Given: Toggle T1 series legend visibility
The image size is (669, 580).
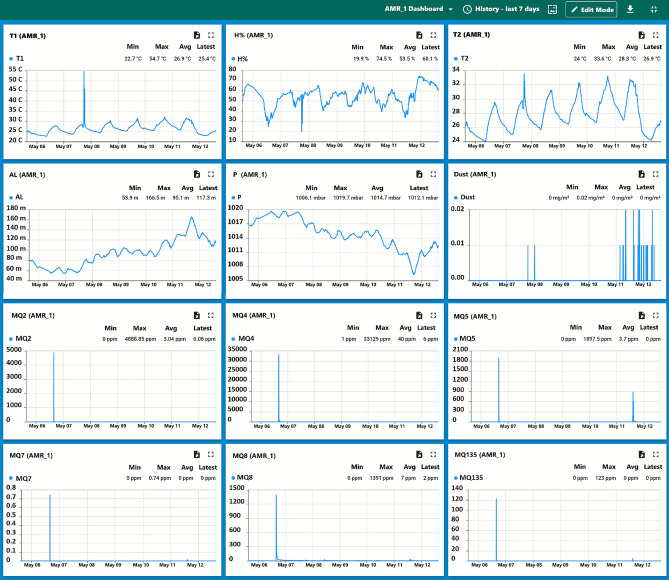Looking at the screenshot, I should [x=17, y=58].
